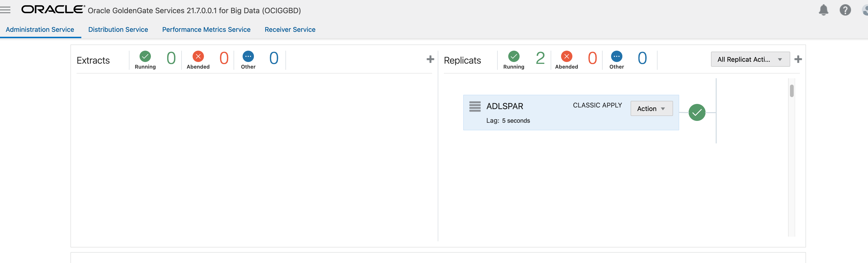Open the notifications bell

click(823, 10)
